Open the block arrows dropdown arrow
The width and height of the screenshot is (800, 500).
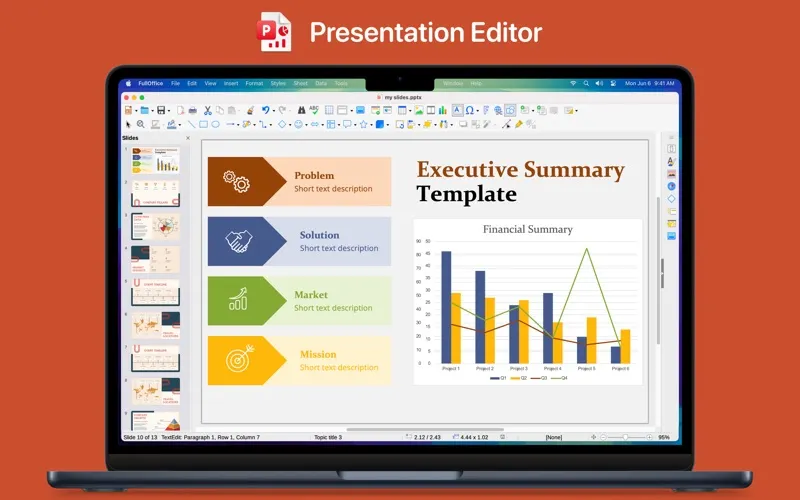[322, 125]
